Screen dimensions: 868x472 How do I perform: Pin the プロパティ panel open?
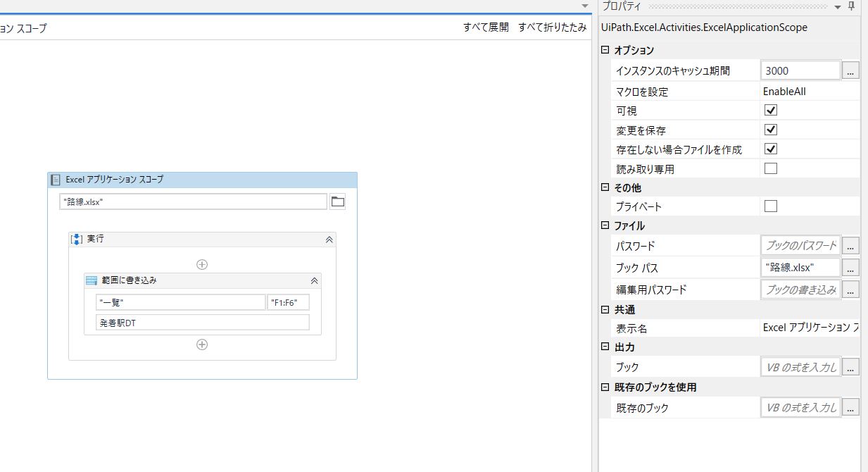[851, 6]
